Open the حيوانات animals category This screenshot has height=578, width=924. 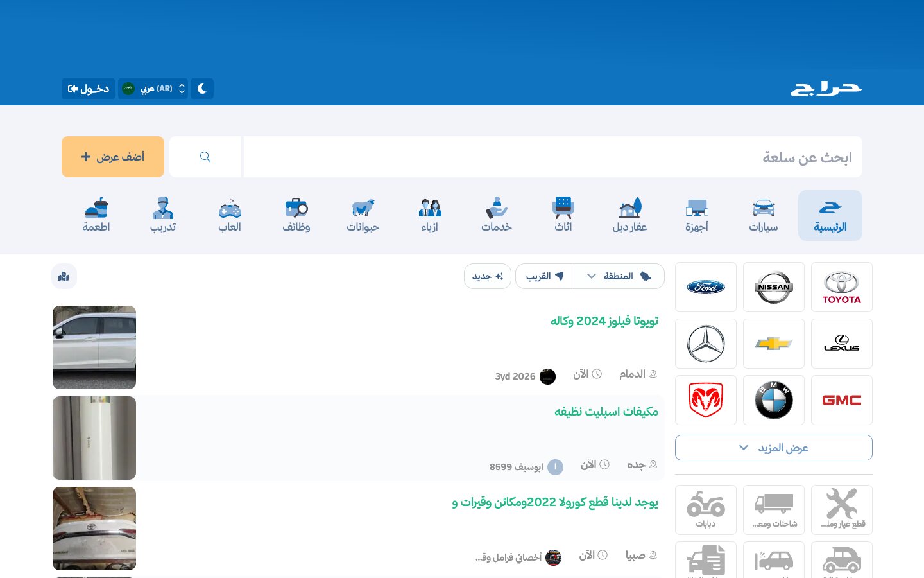tap(363, 216)
